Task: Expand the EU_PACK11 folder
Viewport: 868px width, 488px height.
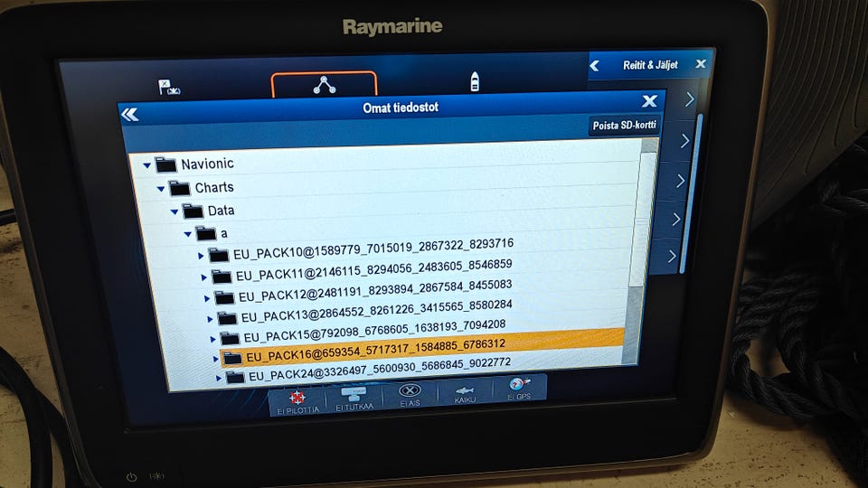Action: click(x=203, y=277)
